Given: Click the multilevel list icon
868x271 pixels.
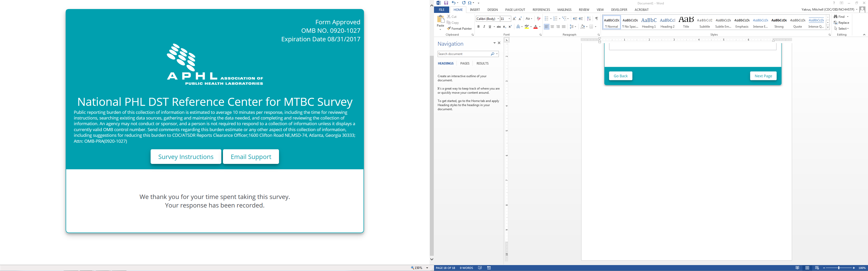Looking at the screenshot, I should (564, 19).
